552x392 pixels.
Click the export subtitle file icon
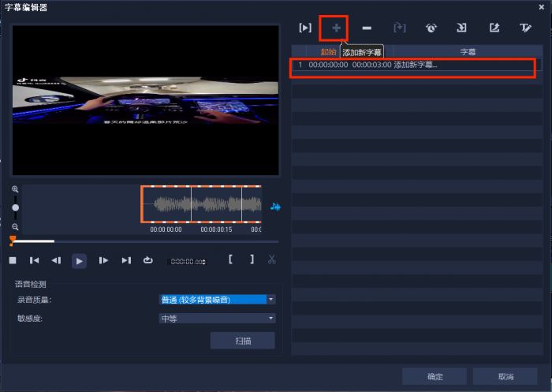click(494, 28)
